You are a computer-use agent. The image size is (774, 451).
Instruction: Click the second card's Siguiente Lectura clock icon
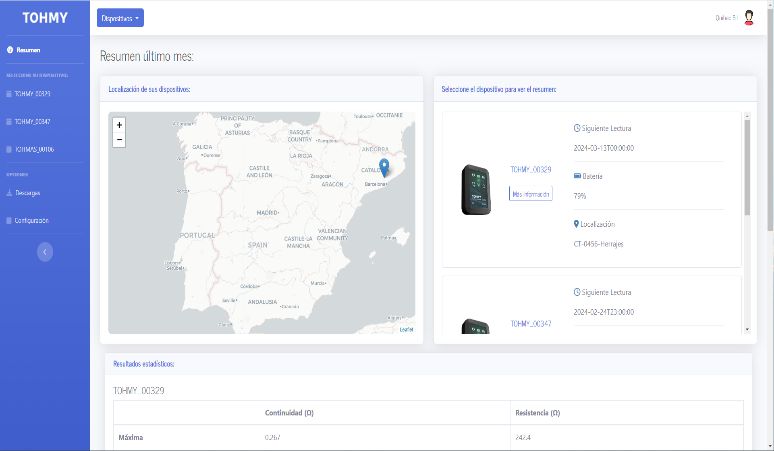577,292
